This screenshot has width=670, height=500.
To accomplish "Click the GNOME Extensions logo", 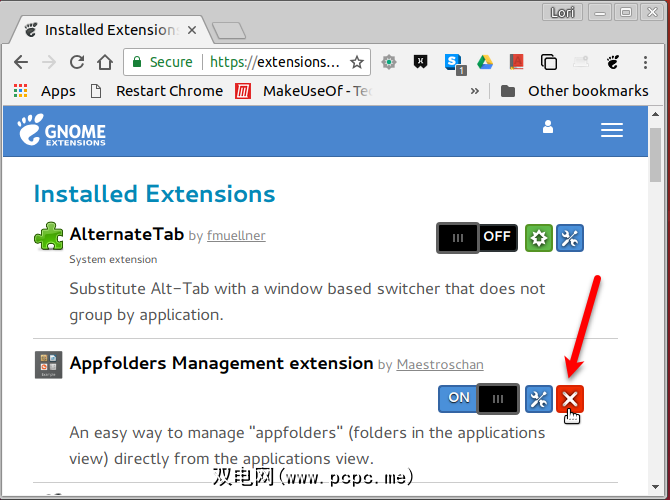I will point(62,130).
